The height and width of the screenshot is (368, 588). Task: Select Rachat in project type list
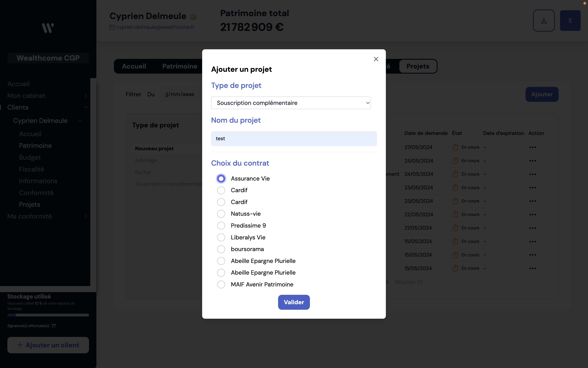[143, 172]
